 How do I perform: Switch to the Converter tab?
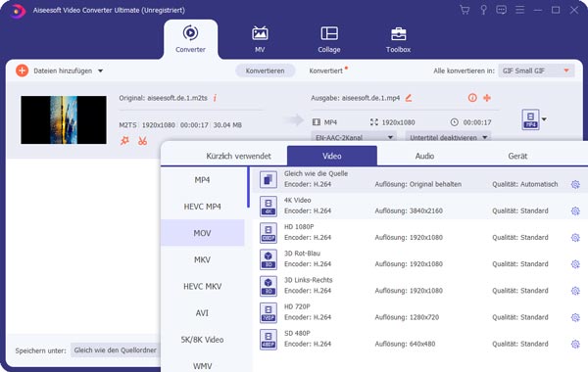pos(190,39)
